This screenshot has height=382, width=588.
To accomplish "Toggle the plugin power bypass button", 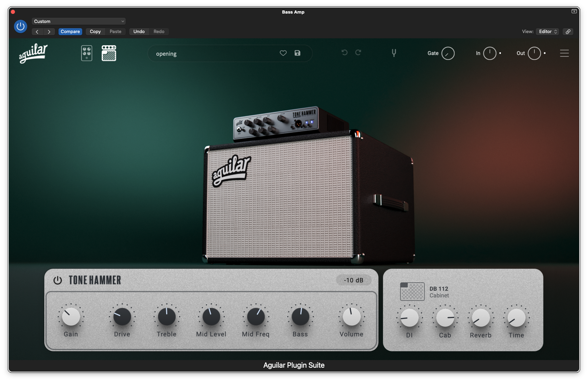I will point(21,26).
